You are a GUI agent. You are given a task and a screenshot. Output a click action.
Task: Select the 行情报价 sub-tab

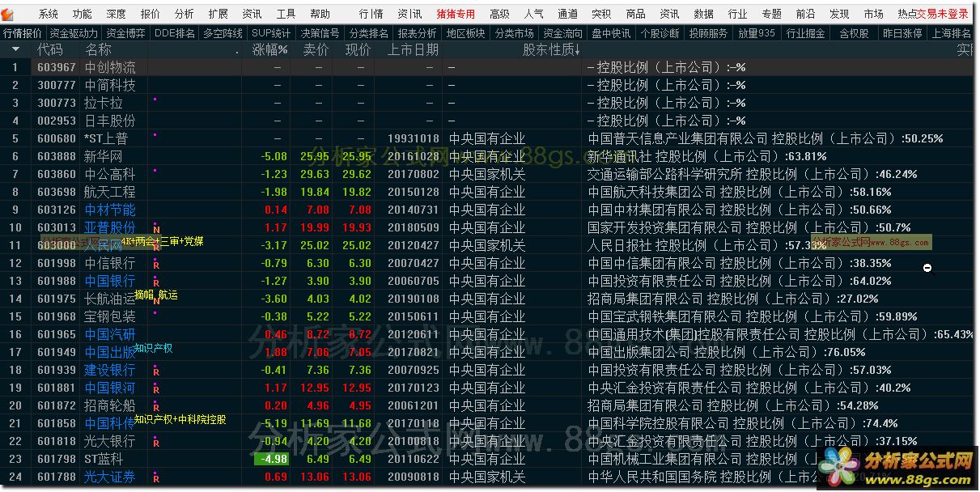click(23, 33)
